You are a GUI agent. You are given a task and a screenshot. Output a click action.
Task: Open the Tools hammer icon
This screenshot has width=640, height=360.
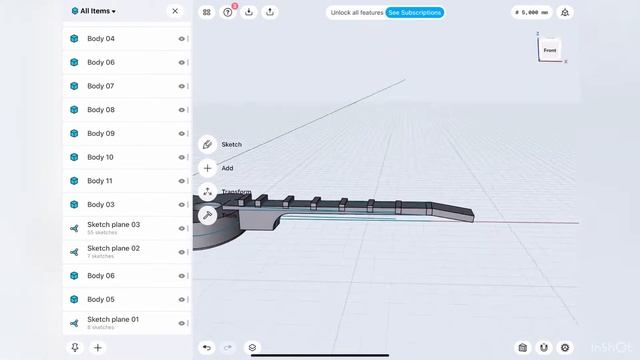point(207,216)
